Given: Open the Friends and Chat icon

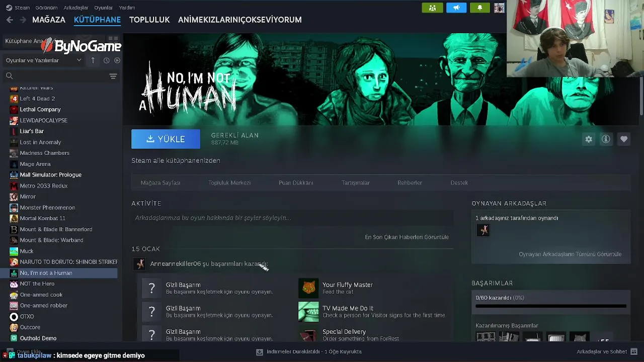Looking at the screenshot, I should click(634, 351).
